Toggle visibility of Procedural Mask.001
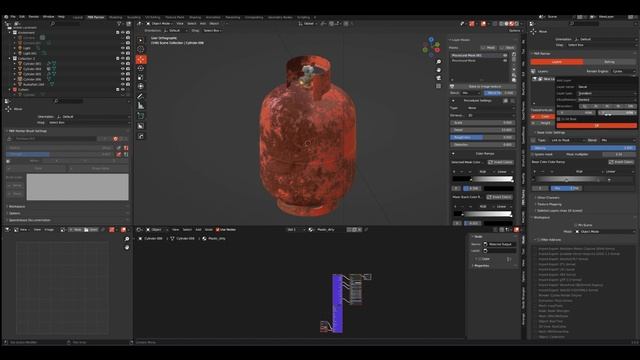The image size is (640, 360). coord(505,55)
